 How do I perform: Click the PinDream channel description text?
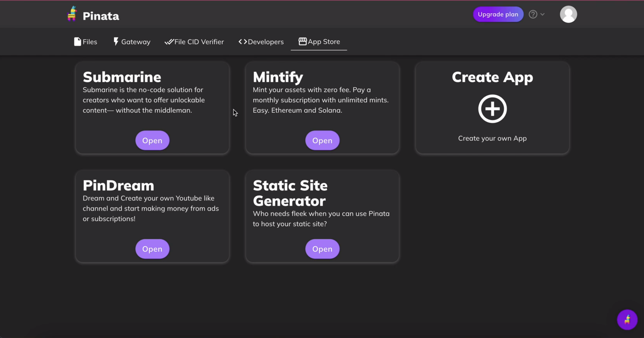[x=151, y=208]
